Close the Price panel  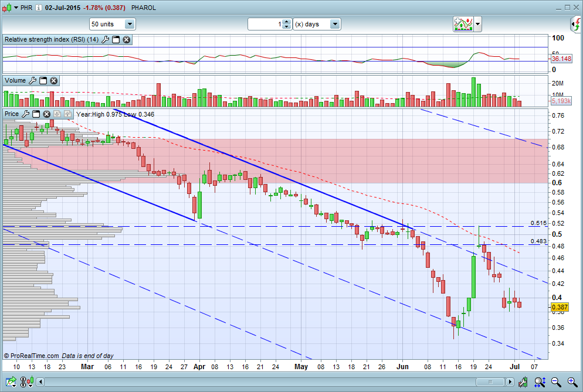[x=46, y=114]
